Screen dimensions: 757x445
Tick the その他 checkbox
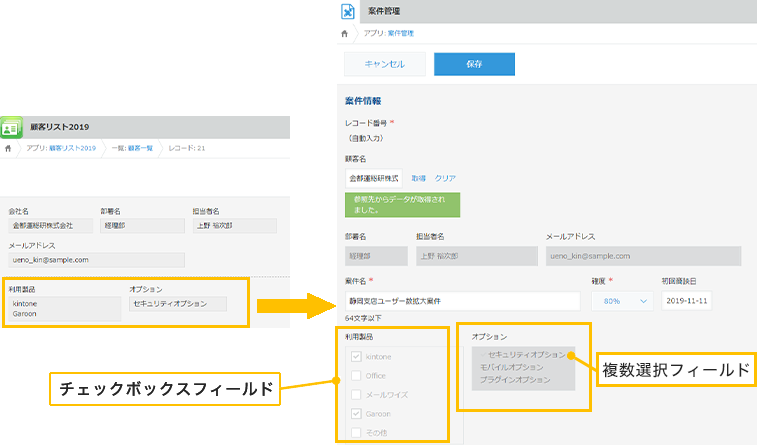(x=357, y=433)
